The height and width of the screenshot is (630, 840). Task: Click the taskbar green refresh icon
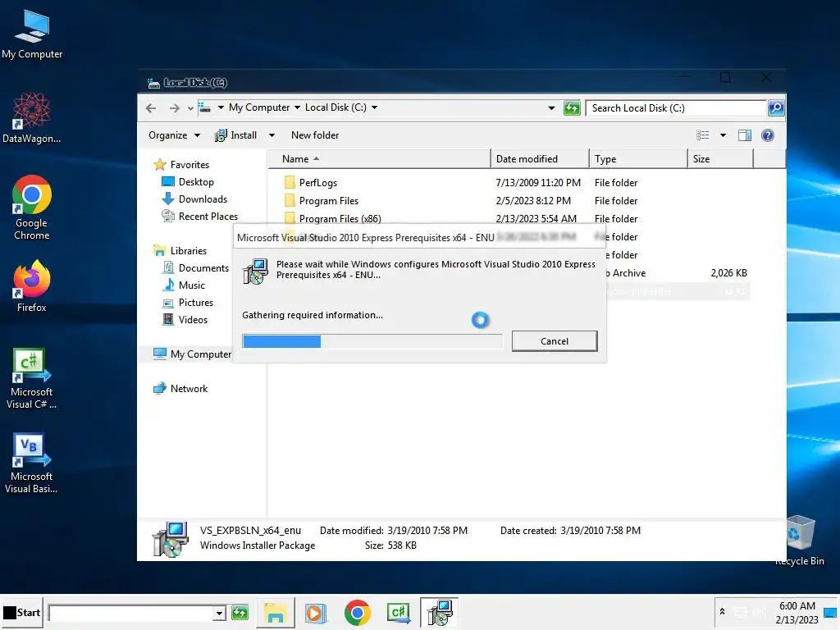point(240,612)
